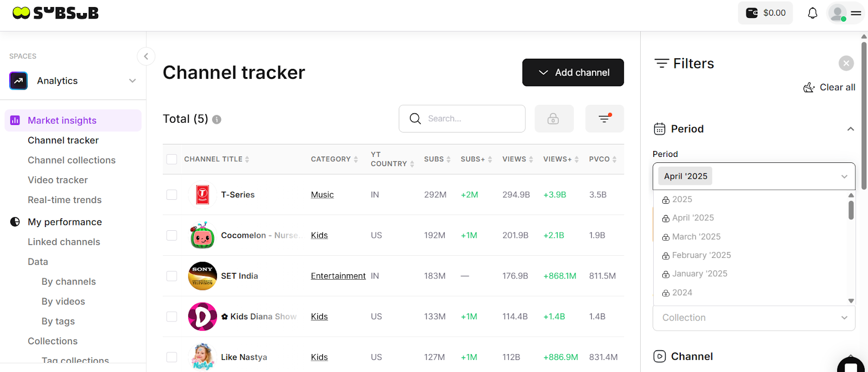This screenshot has width=868, height=372.
Task: Sort by SUBS+ column
Action: point(476,159)
